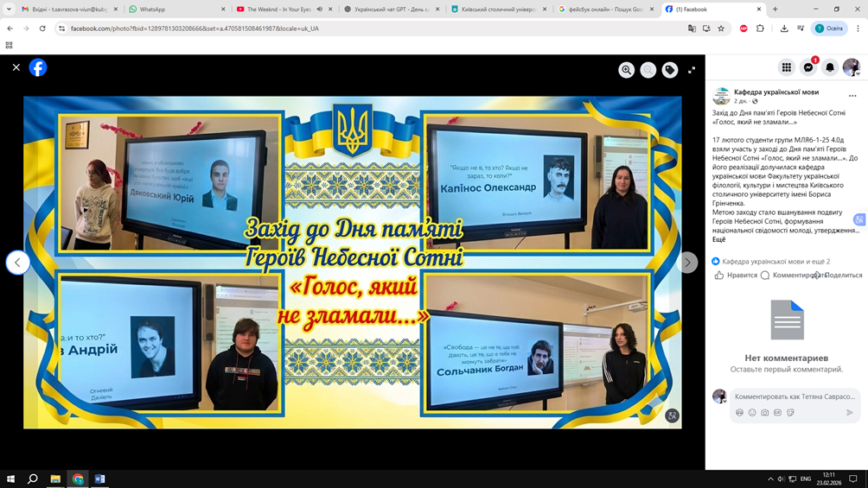Like the post with Нравится
The width and height of the screenshot is (868, 488).
pyautogui.click(x=736, y=275)
